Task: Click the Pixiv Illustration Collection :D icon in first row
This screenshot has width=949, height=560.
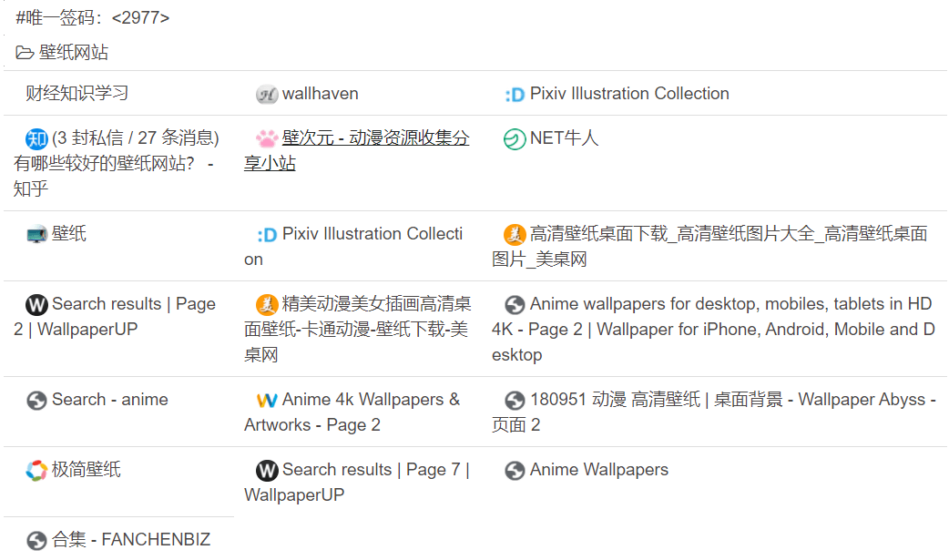Action: 515,95
